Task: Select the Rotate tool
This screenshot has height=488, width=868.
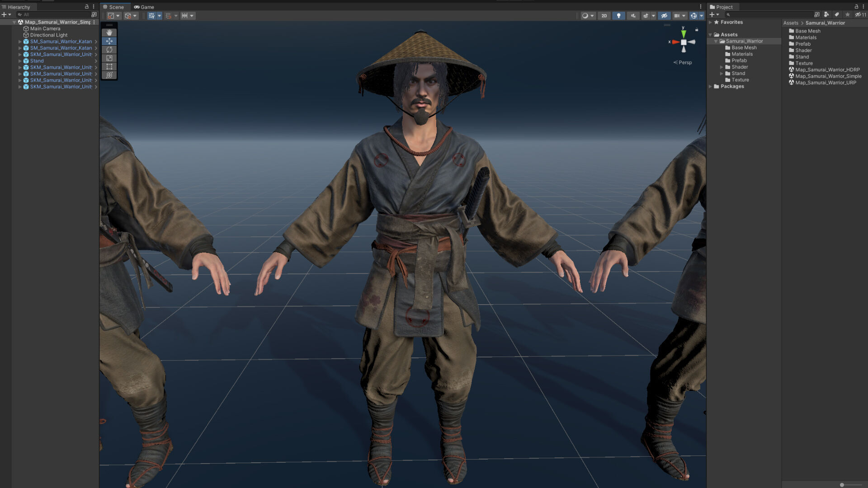Action: point(109,50)
